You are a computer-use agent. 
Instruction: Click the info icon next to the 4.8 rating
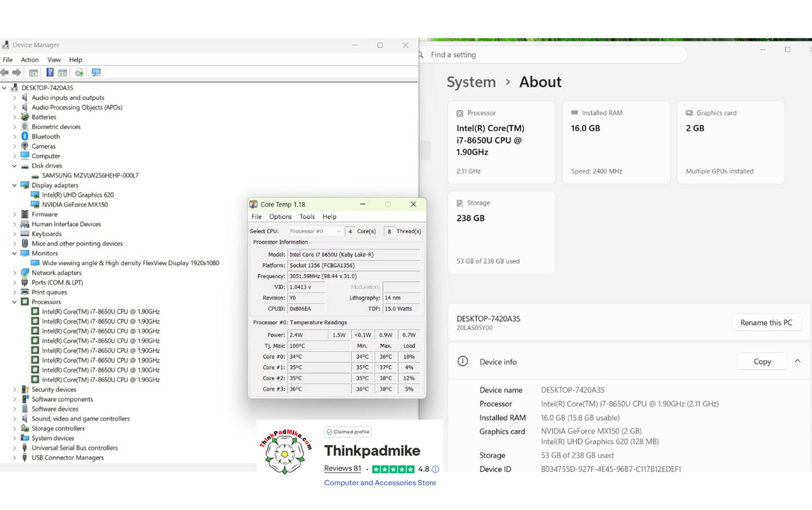click(436, 469)
